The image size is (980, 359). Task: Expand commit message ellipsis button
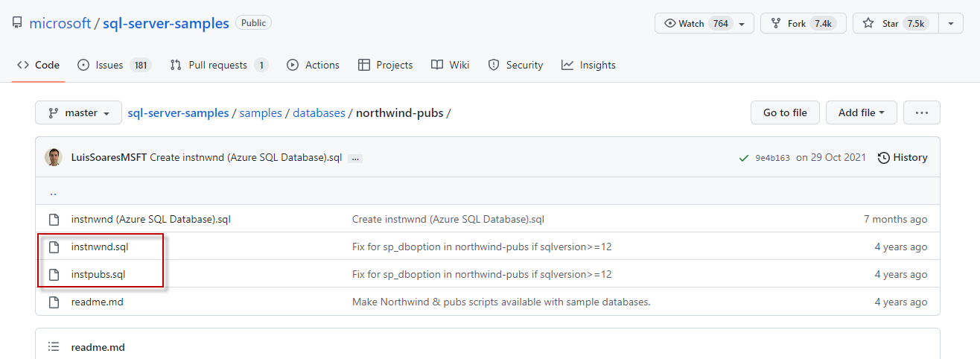click(x=354, y=158)
